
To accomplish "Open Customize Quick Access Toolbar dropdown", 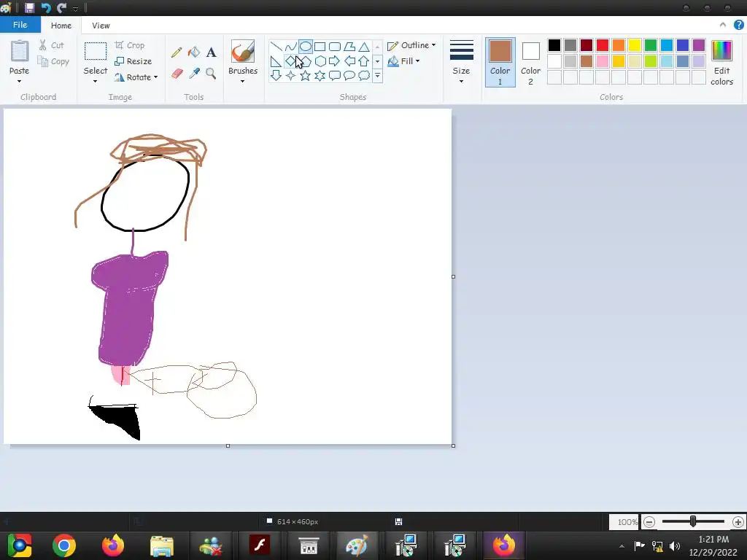I will [x=75, y=9].
